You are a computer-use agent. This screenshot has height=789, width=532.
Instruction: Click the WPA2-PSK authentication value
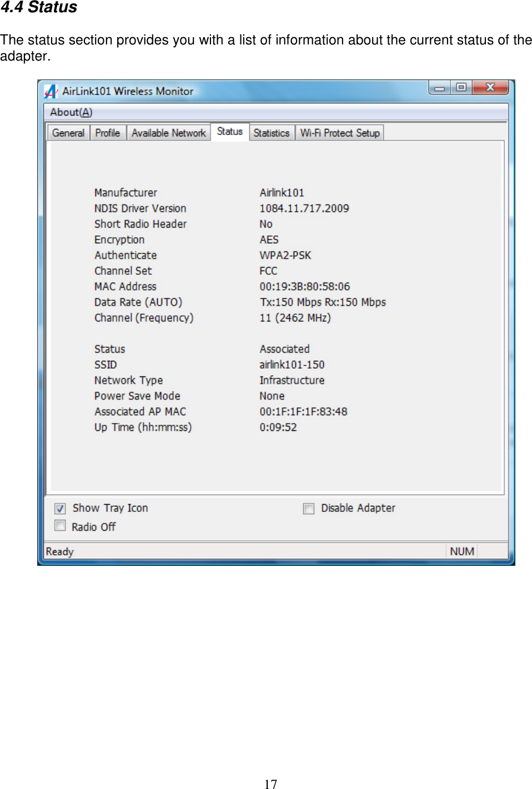285,255
